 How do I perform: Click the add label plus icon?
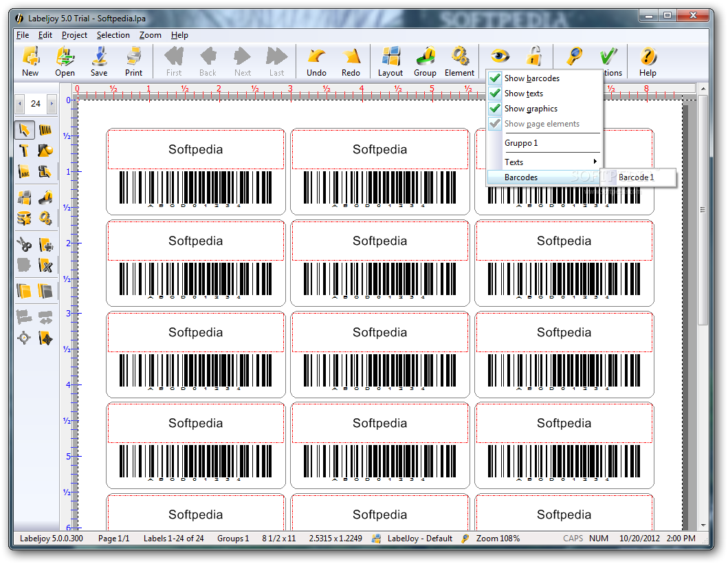(45, 244)
